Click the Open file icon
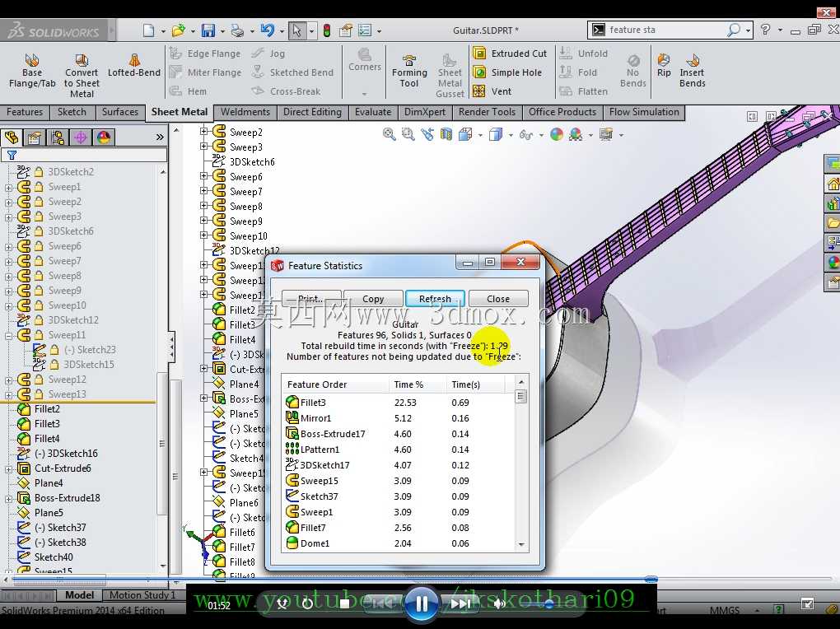 coord(179,30)
